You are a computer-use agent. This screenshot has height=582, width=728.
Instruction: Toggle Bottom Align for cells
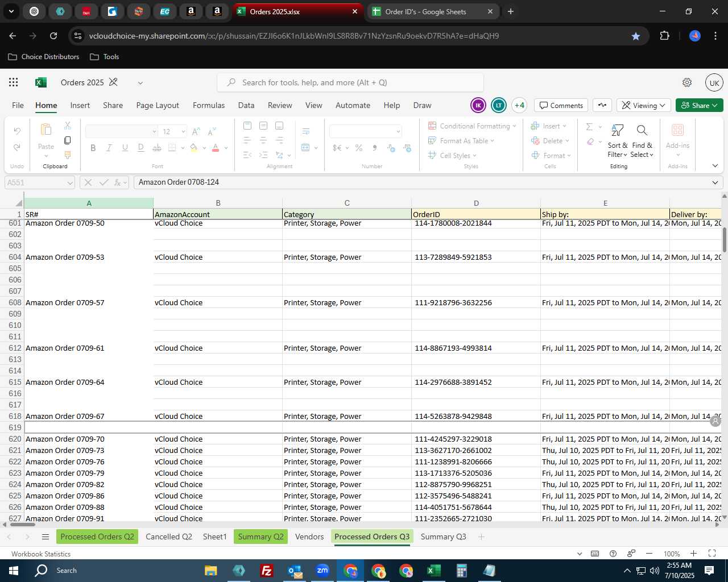click(x=279, y=126)
